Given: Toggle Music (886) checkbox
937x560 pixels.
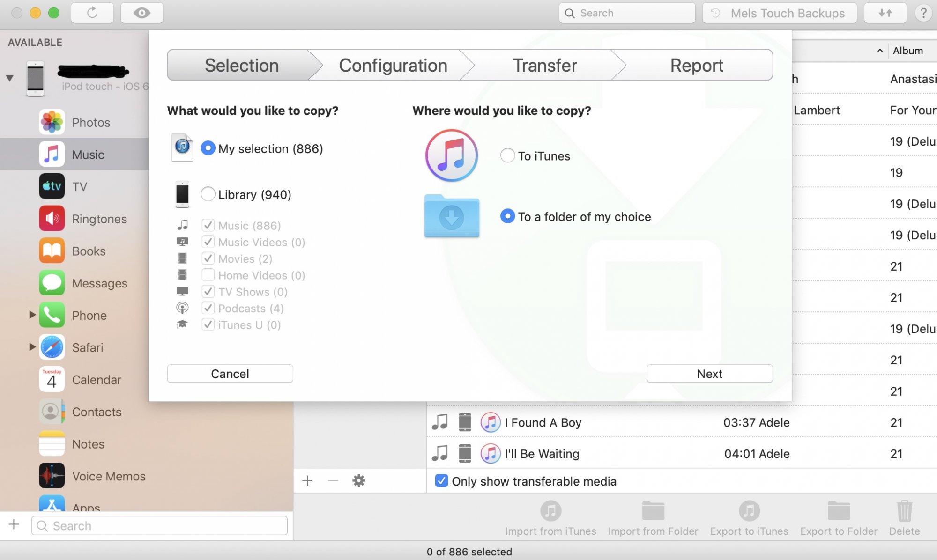Looking at the screenshot, I should tap(208, 225).
